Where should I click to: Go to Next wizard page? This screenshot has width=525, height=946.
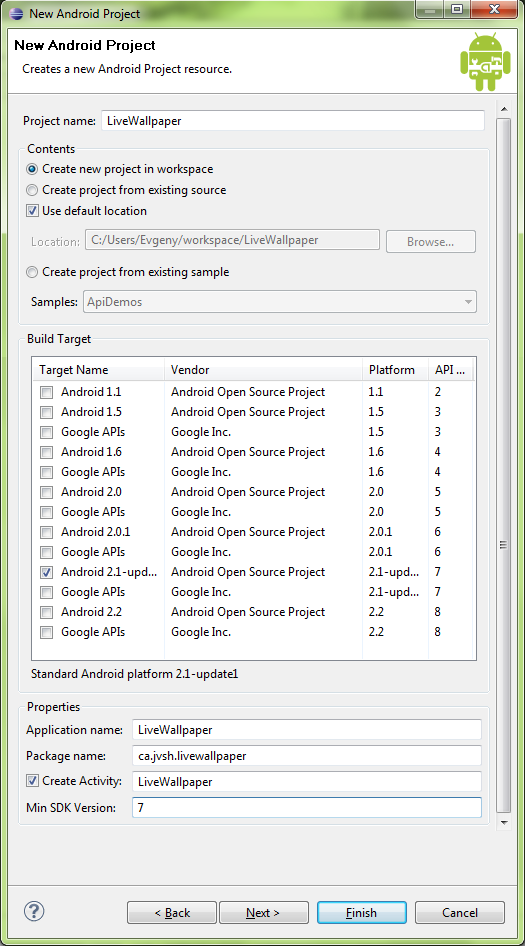click(x=263, y=913)
